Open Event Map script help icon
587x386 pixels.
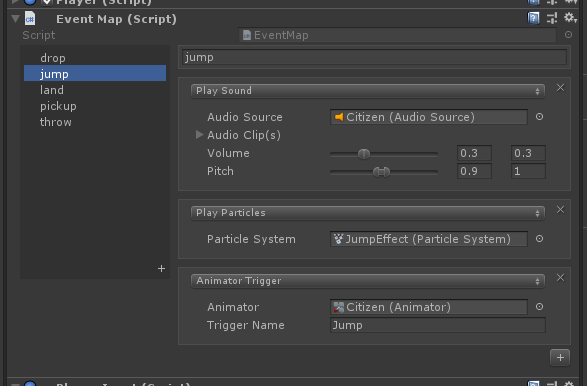click(533, 18)
